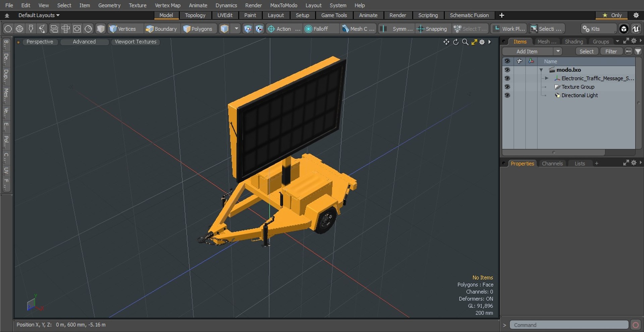Image resolution: width=644 pixels, height=332 pixels.
Task: Click the round sphere icon with highlight
Action: 88,29
